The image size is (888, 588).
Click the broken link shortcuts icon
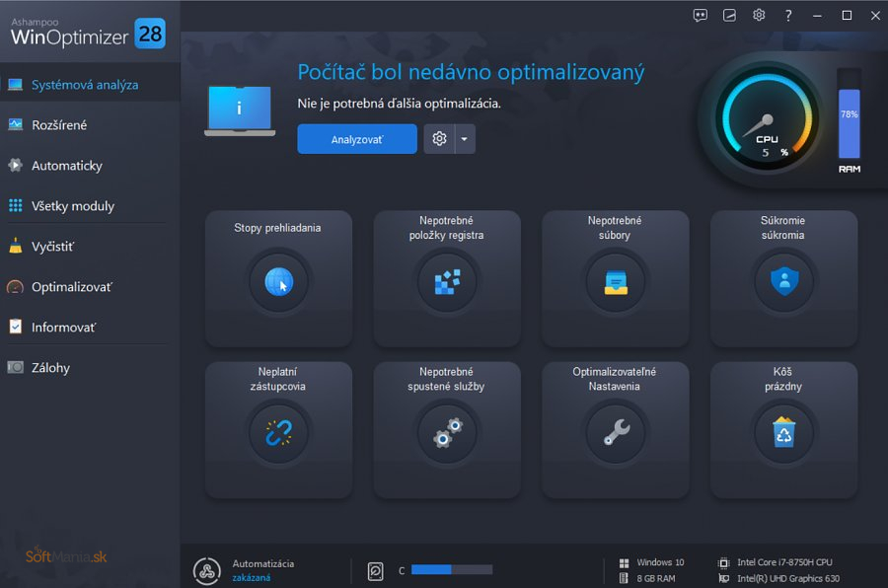click(x=278, y=433)
